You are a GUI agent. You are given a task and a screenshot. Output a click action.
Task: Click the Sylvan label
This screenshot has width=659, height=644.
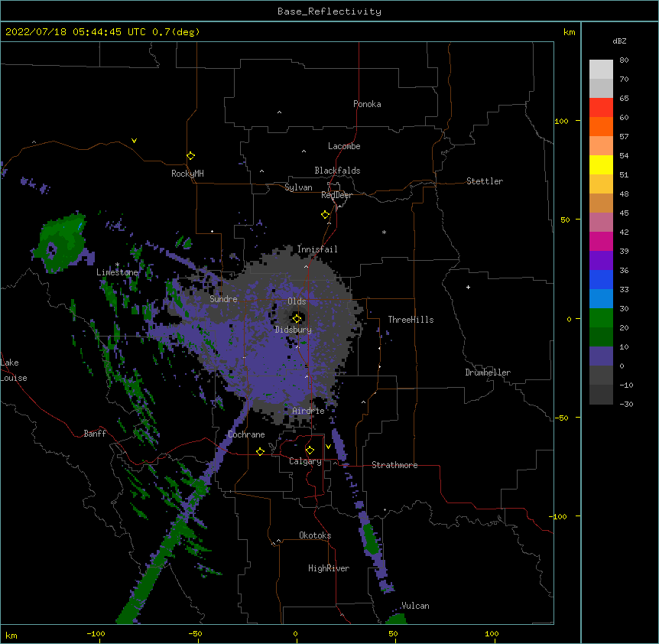[298, 187]
